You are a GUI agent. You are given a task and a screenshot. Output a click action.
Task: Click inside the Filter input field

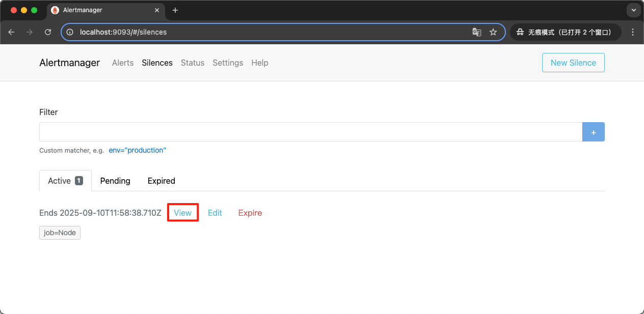pyautogui.click(x=306, y=132)
